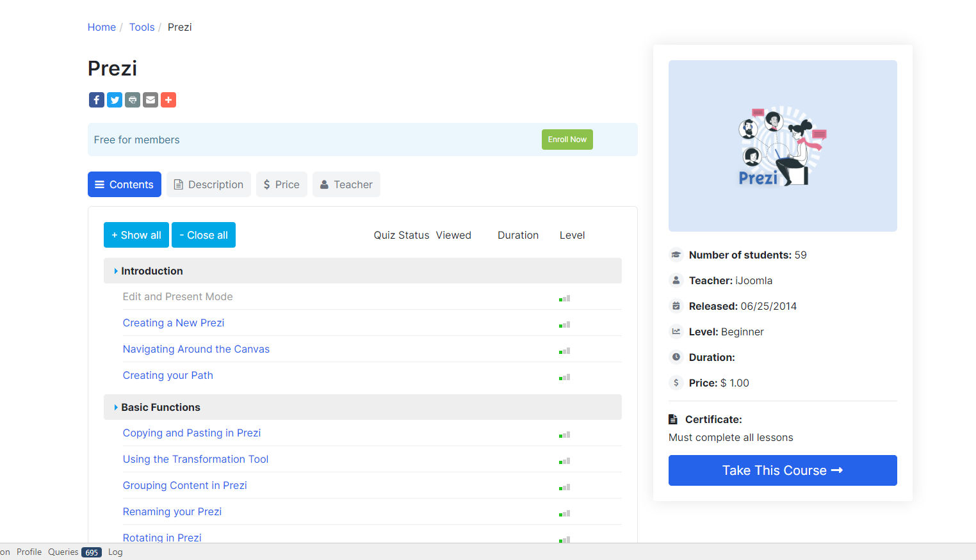The width and height of the screenshot is (976, 560).
Task: Click the Prezi course thumbnail image
Action: pyautogui.click(x=783, y=146)
